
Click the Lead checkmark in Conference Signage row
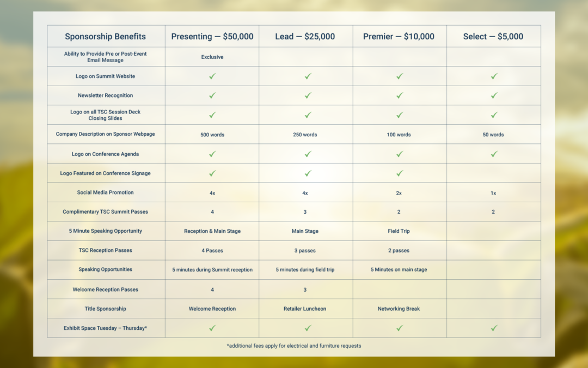click(x=308, y=173)
